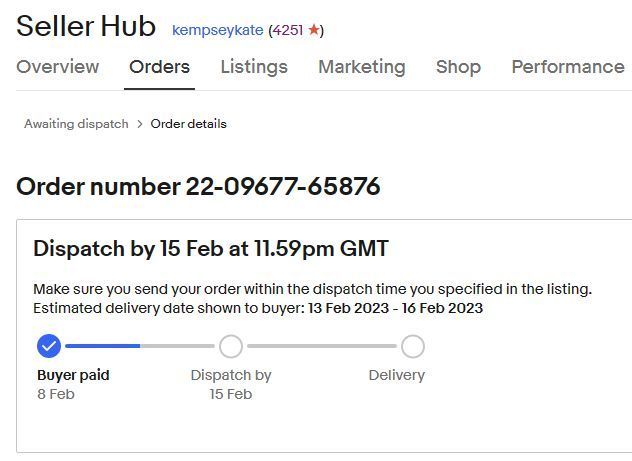Click the estimated delivery date range text
The height and width of the screenshot is (461, 632).
(395, 308)
